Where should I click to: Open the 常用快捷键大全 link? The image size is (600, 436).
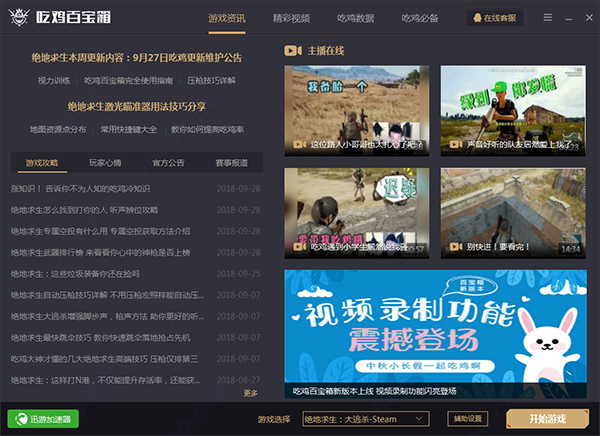(129, 129)
